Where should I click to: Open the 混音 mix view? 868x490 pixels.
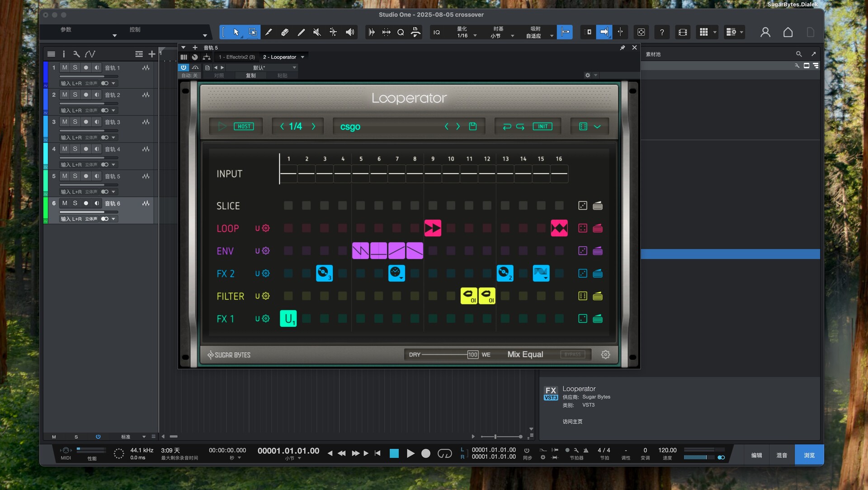(x=782, y=455)
